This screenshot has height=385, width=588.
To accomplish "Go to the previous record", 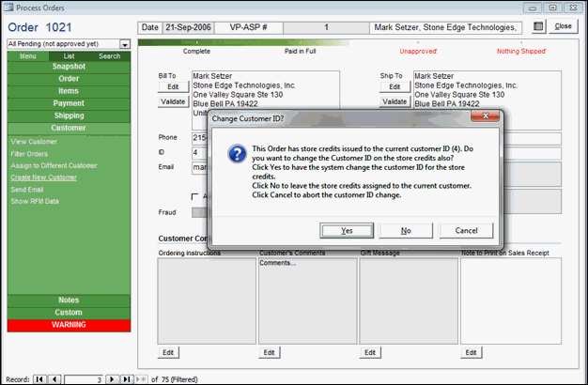I will (54, 378).
